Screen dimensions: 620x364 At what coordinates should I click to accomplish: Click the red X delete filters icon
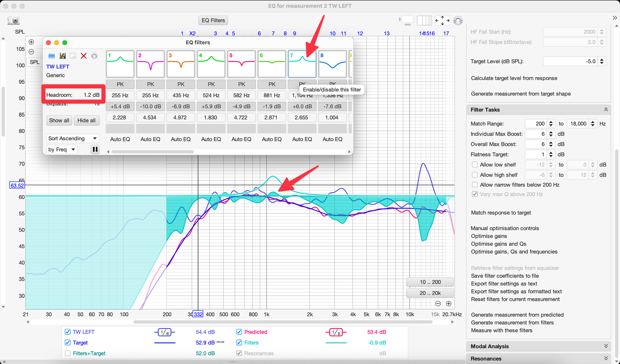tap(84, 56)
